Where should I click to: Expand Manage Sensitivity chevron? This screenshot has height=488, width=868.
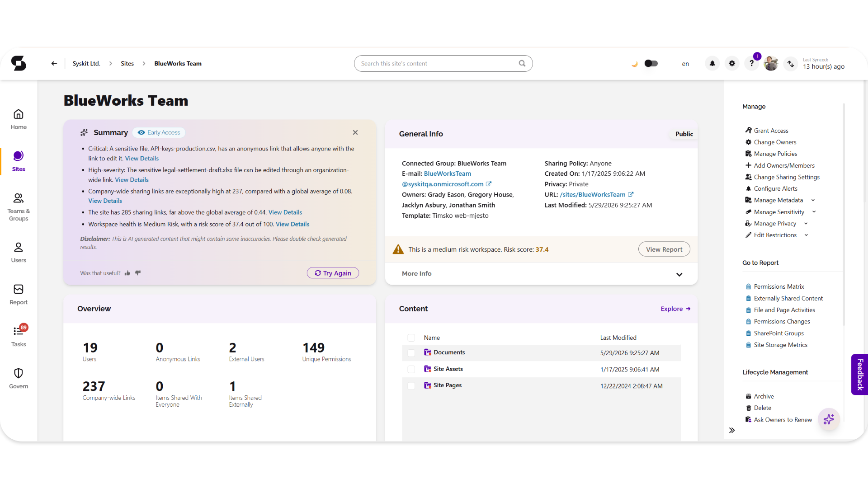click(814, 212)
